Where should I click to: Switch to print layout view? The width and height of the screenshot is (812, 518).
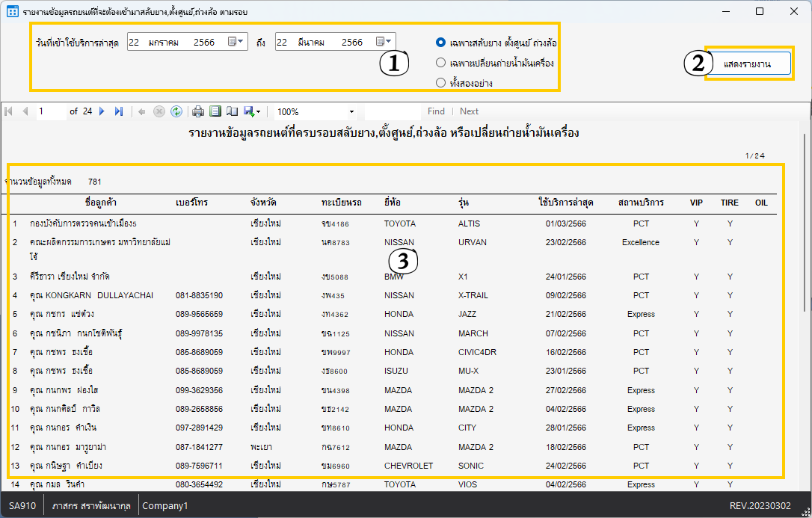coord(215,111)
